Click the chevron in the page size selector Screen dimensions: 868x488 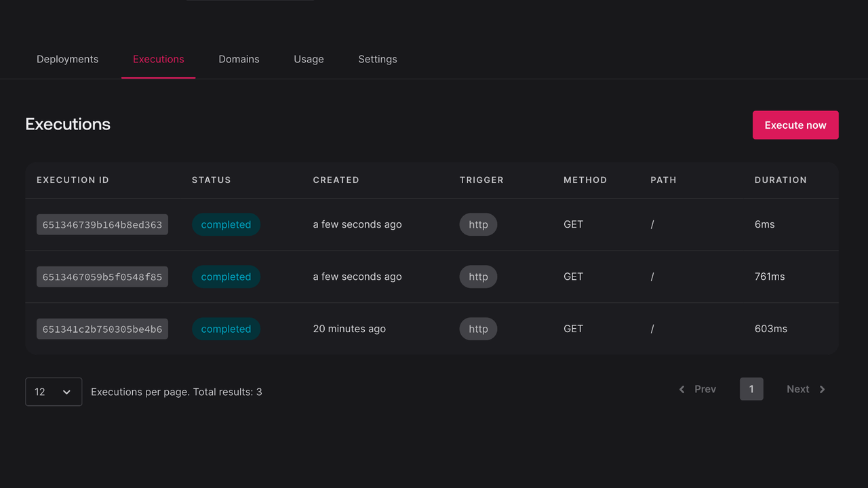coord(66,392)
